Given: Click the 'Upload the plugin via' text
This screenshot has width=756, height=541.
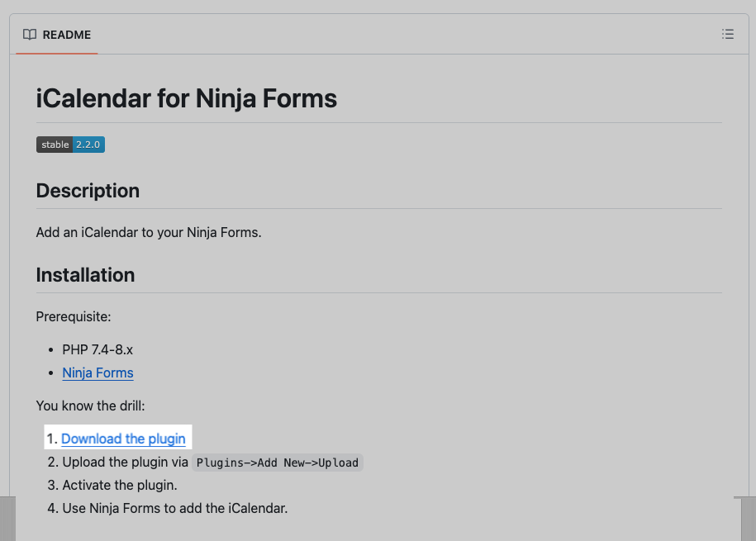Looking at the screenshot, I should coord(126,462).
